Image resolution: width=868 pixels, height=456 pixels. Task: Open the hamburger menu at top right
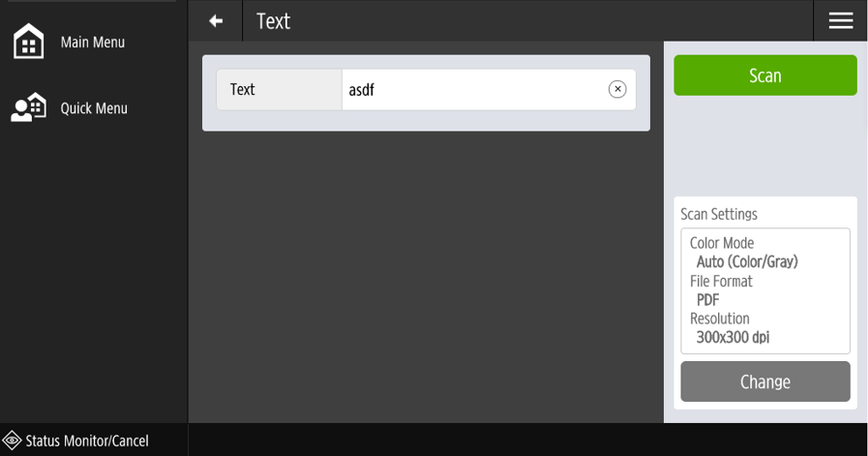(x=840, y=21)
